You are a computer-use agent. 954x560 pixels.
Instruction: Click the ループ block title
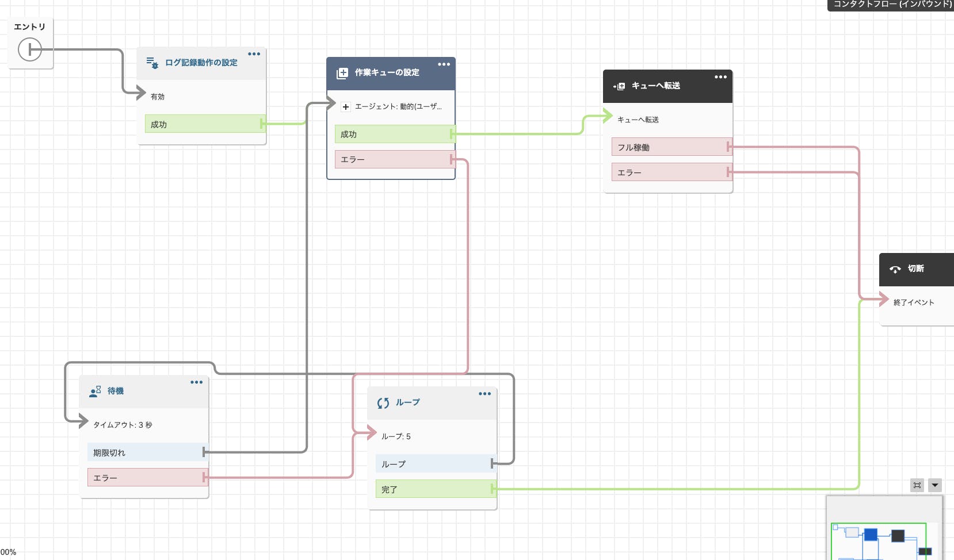click(408, 402)
